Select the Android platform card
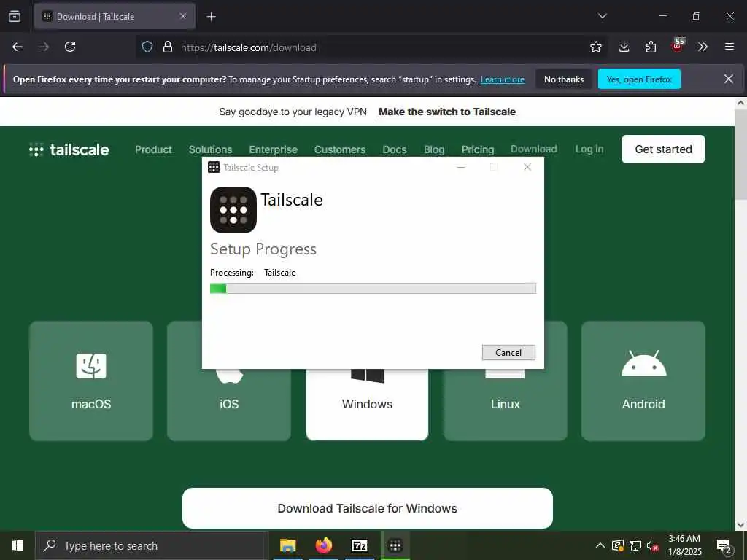This screenshot has height=560, width=747. pyautogui.click(x=643, y=381)
